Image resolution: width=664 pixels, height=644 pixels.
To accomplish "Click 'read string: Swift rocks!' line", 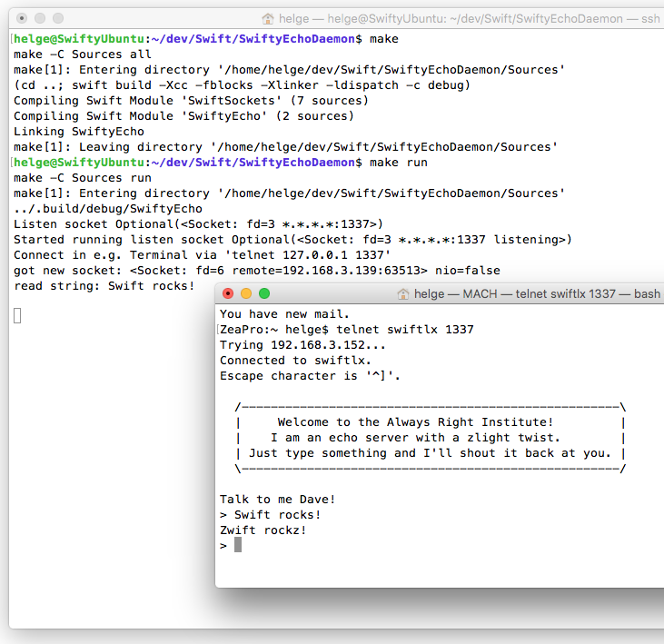I will pyautogui.click(x=104, y=286).
